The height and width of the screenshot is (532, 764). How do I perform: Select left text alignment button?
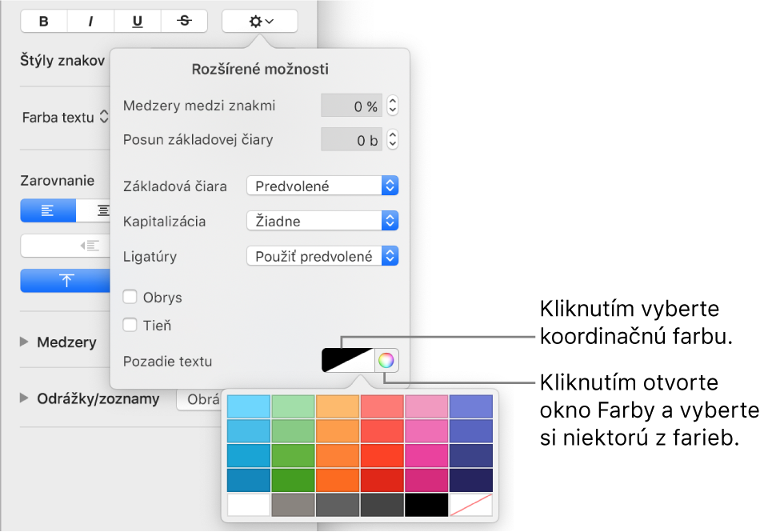tap(48, 210)
